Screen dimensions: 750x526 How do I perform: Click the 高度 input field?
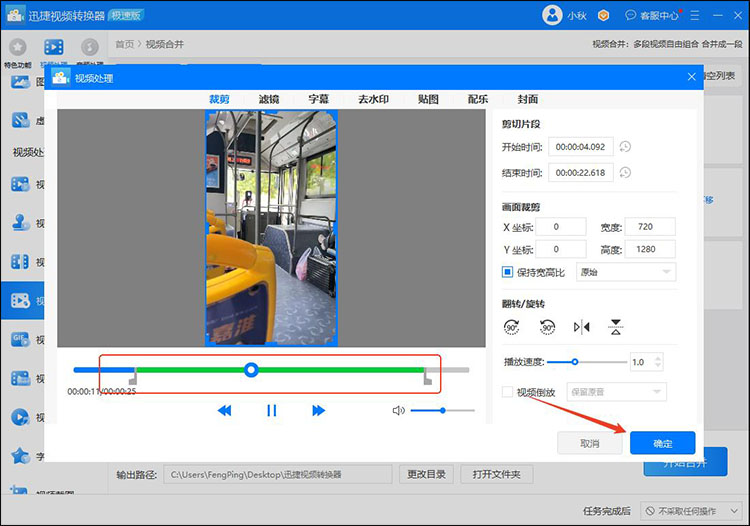pyautogui.click(x=650, y=249)
